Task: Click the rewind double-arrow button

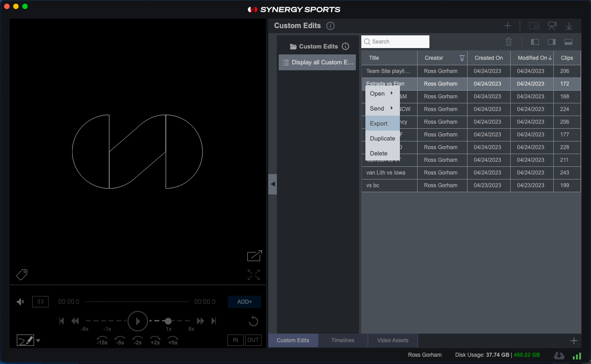Action: coord(75,321)
